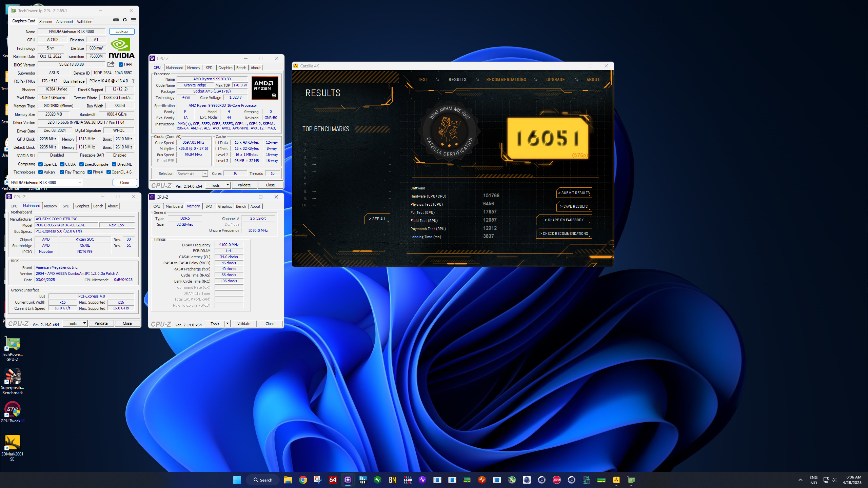Open the AIDA64 taskbar icon
Image resolution: width=868 pixels, height=488 pixels.
click(x=333, y=480)
